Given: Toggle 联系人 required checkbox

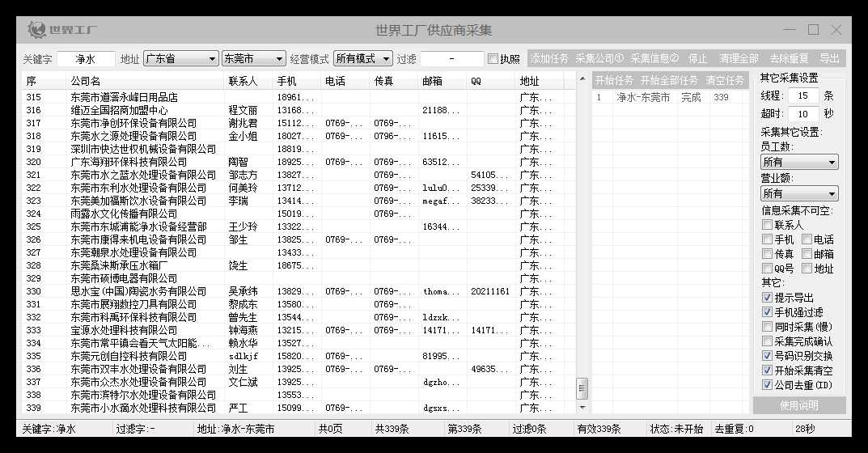Looking at the screenshot, I should tap(767, 224).
